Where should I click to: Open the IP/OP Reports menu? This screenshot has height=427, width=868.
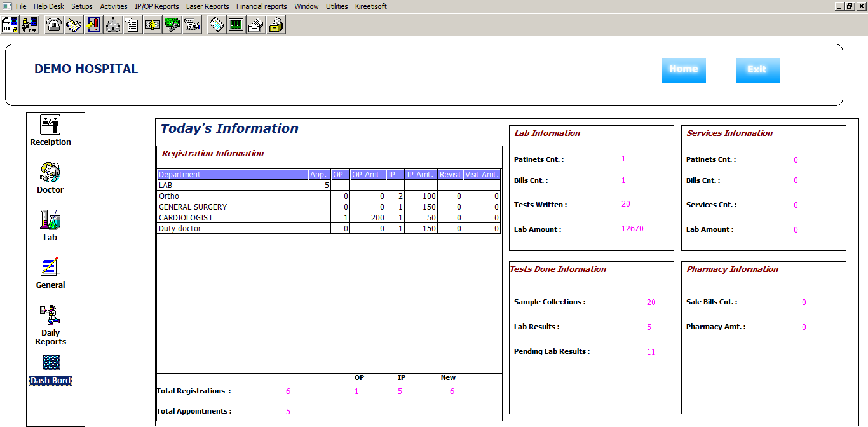156,6
